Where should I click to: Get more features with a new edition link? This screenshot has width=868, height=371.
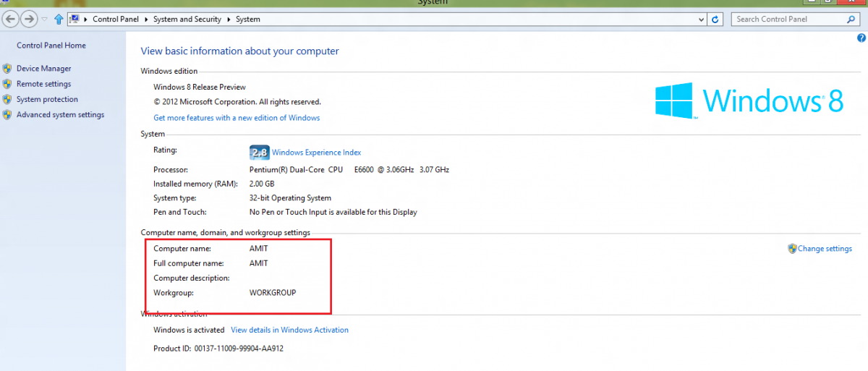[x=237, y=118]
